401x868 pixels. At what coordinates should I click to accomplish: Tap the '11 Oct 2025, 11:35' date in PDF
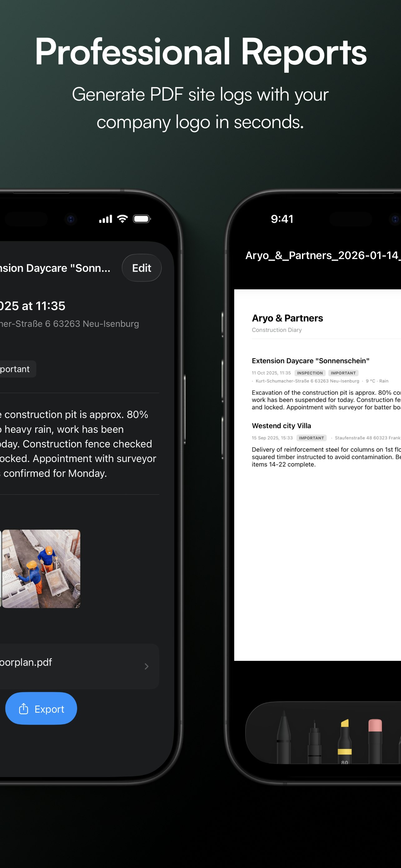271,373
